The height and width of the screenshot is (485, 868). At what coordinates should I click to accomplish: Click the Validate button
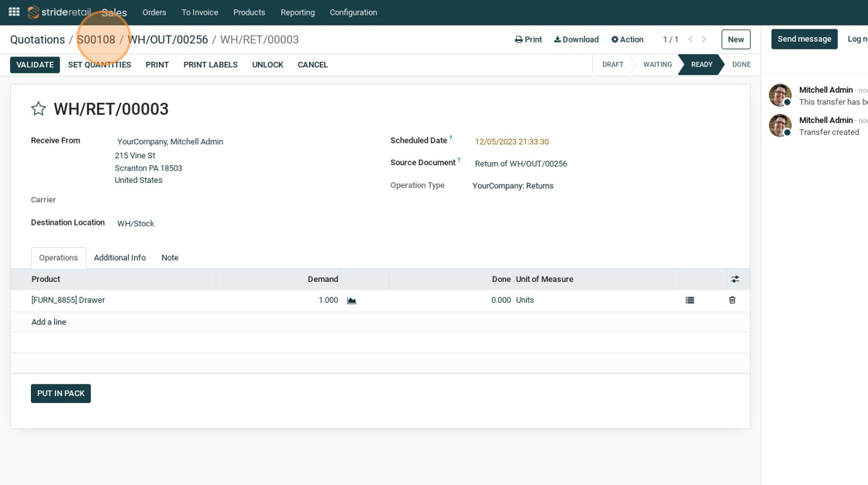(35, 65)
